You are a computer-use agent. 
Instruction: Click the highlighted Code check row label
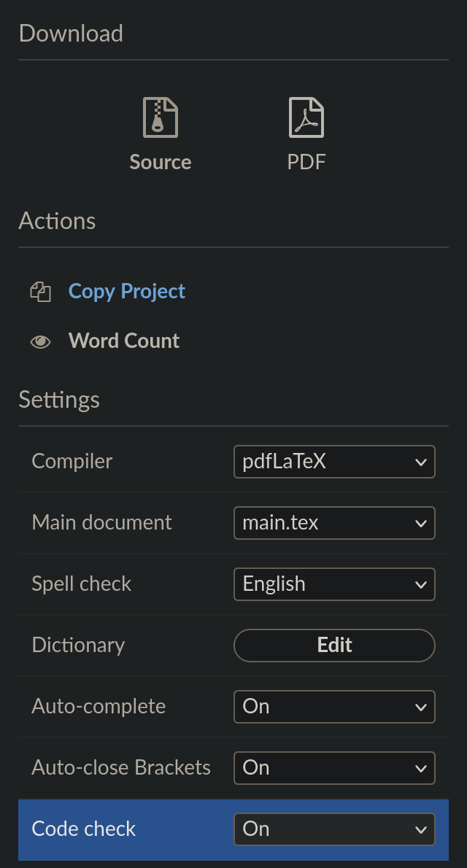(84, 829)
